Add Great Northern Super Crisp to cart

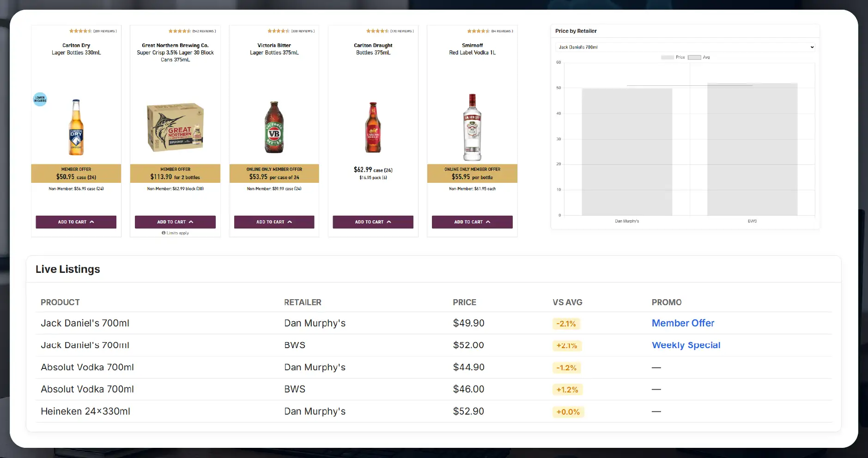pyautogui.click(x=175, y=222)
